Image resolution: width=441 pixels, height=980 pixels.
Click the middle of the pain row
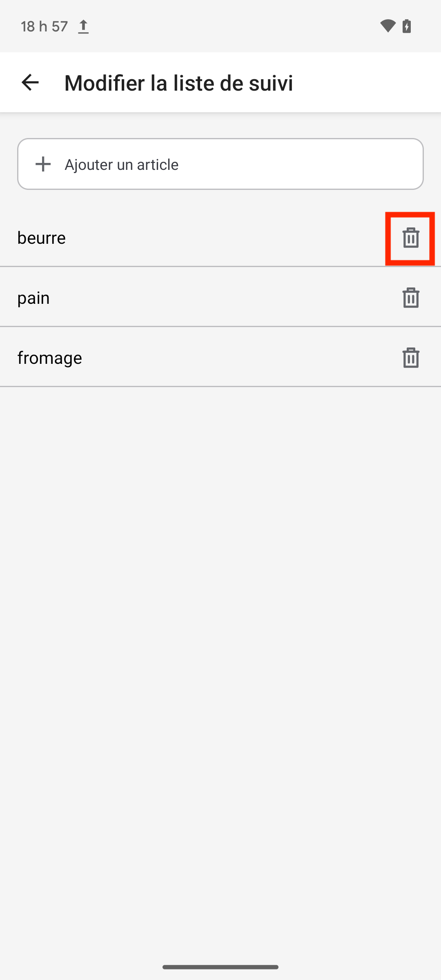coord(220,297)
